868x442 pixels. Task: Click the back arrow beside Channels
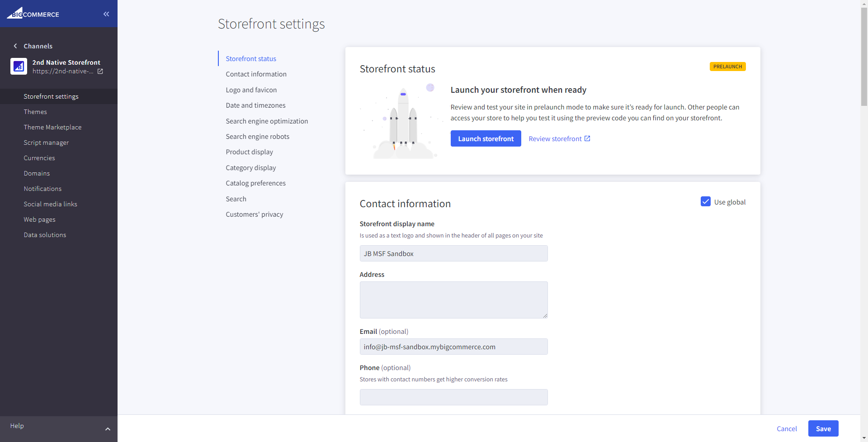[x=15, y=46]
